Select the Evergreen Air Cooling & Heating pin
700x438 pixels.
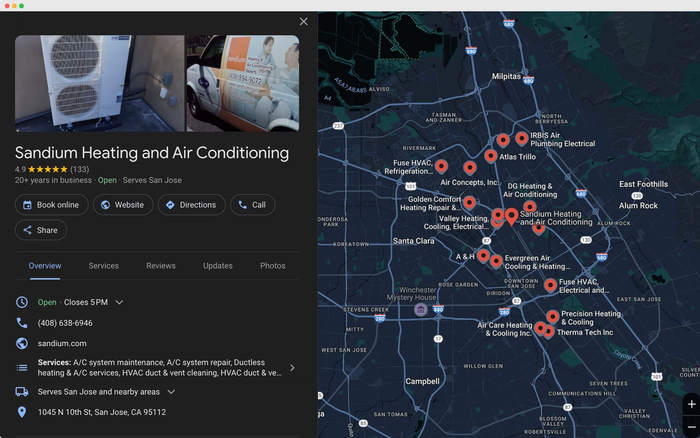click(x=496, y=261)
